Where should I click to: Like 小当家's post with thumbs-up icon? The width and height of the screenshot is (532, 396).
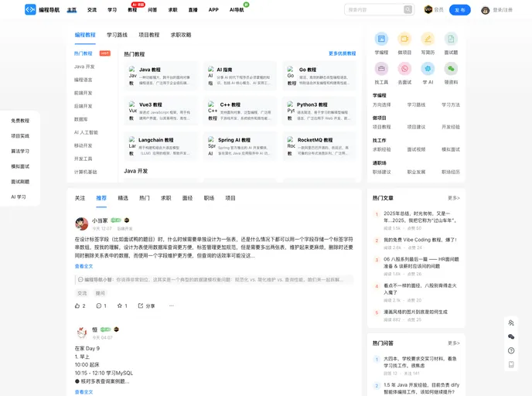tap(77, 306)
